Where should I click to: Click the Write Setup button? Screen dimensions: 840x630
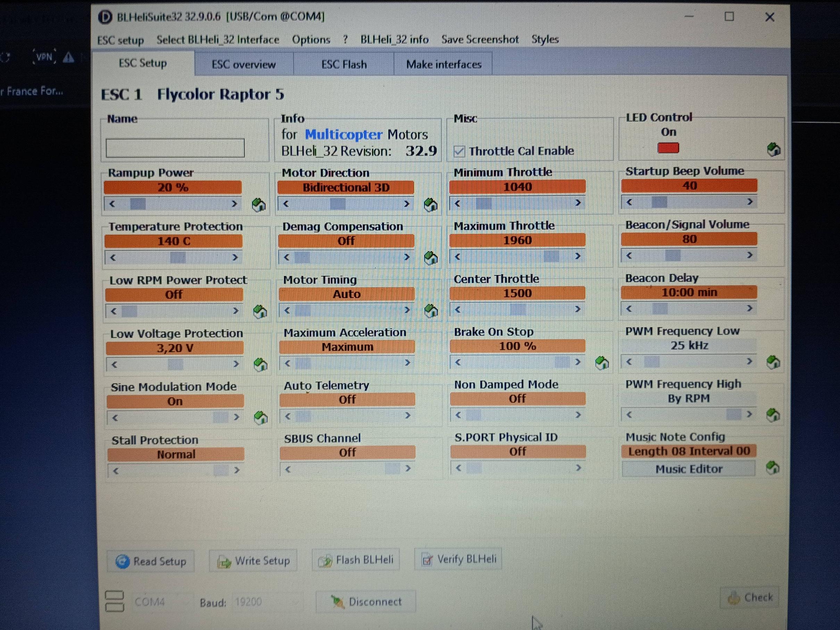[253, 561]
